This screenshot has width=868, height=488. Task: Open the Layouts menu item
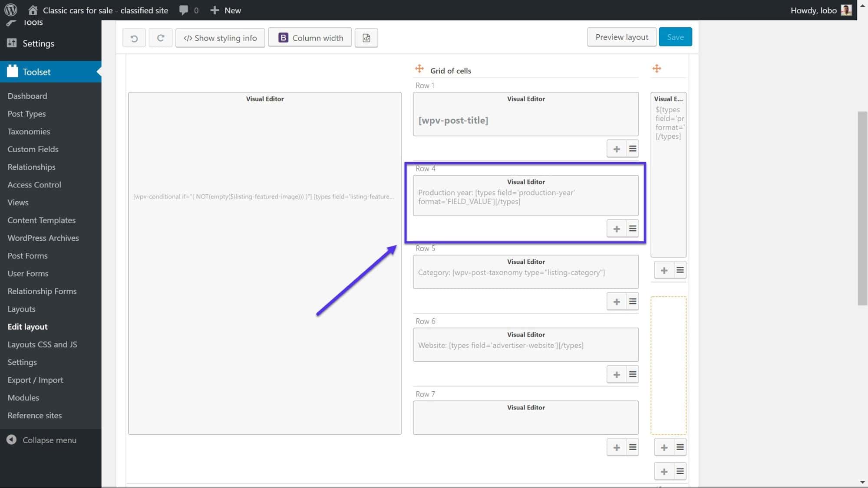click(21, 309)
